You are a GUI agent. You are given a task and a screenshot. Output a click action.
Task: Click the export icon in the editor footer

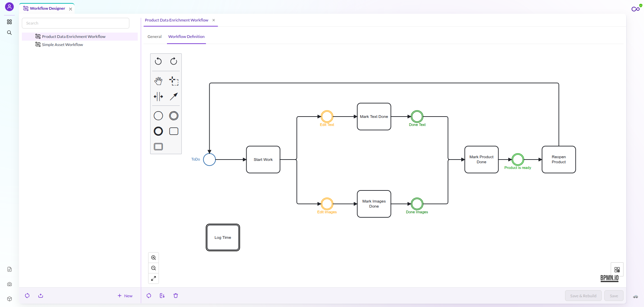162,296
